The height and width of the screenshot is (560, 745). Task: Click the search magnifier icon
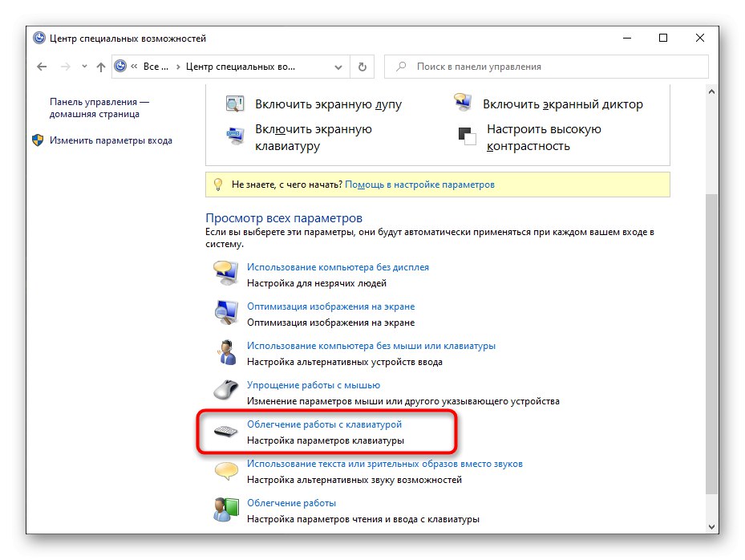coord(401,66)
